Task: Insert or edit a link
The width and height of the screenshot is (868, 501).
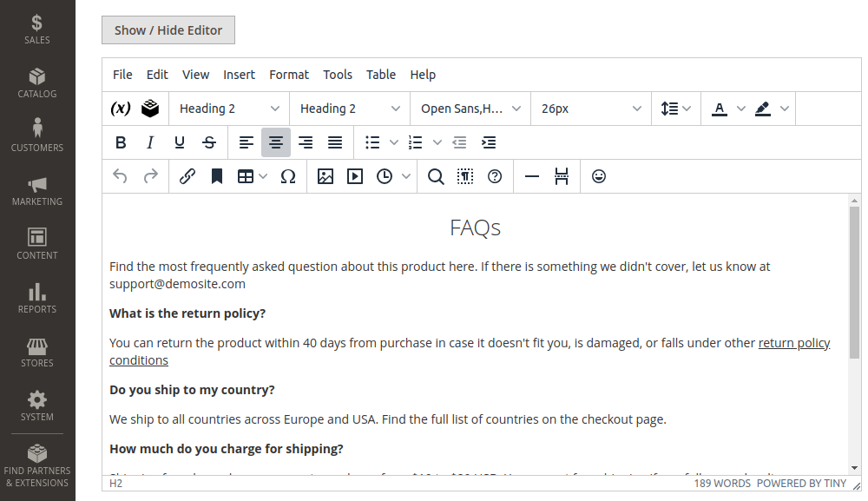Action: point(187,176)
